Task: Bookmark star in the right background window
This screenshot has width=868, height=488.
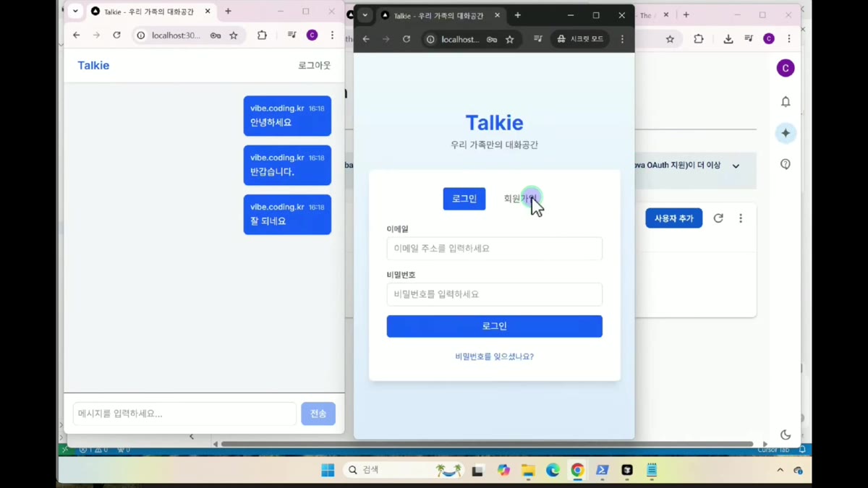Action: click(670, 39)
